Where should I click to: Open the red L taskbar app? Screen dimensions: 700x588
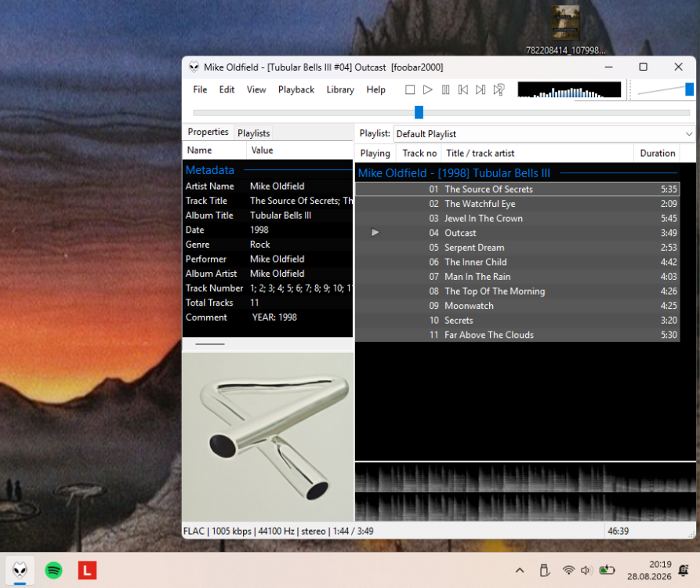click(x=87, y=570)
